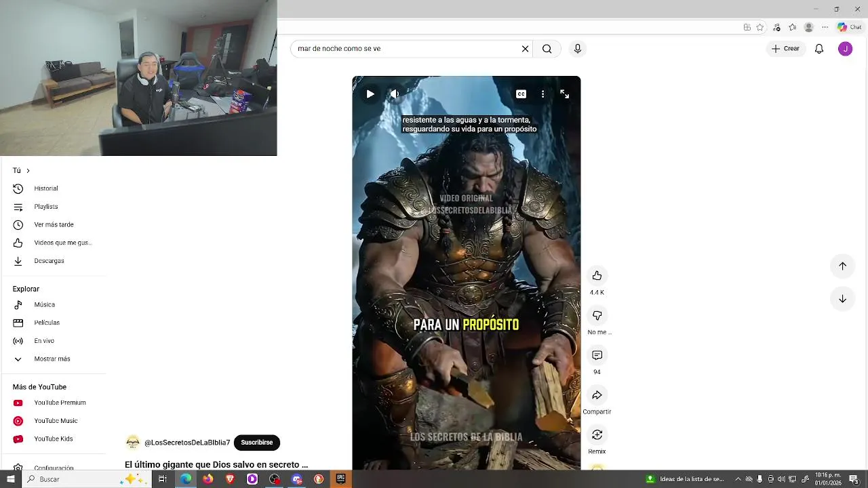Open Configuración in the sidebar
This screenshot has width=868, height=488.
coord(53,468)
